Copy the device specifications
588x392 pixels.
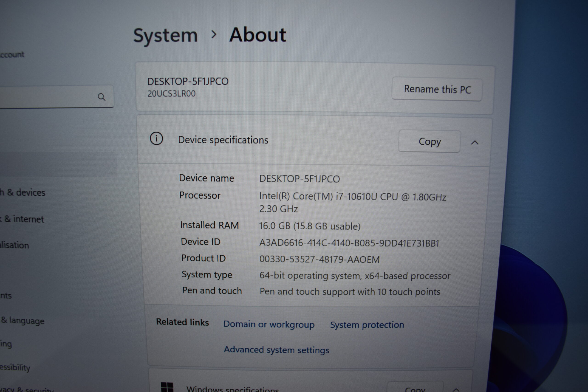(430, 141)
